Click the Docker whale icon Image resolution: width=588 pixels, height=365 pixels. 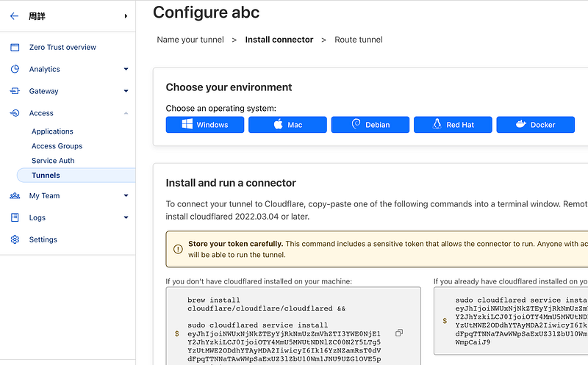point(521,124)
